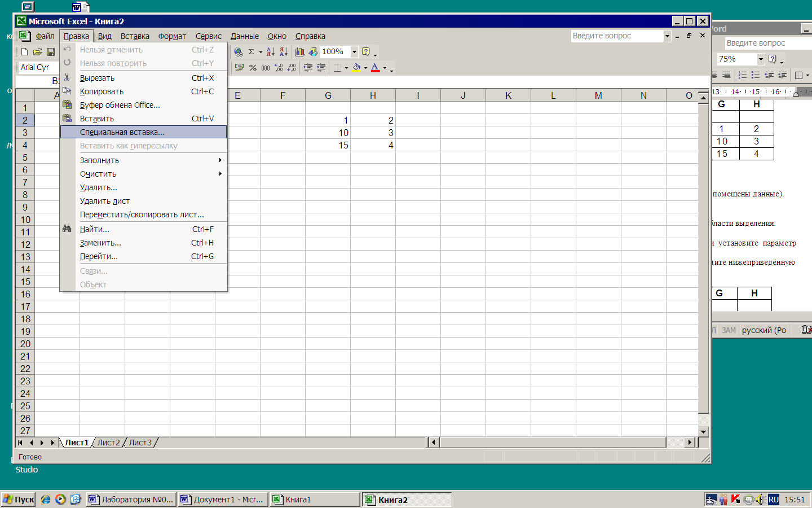
Task: Click the Open file folder icon
Action: point(37,52)
